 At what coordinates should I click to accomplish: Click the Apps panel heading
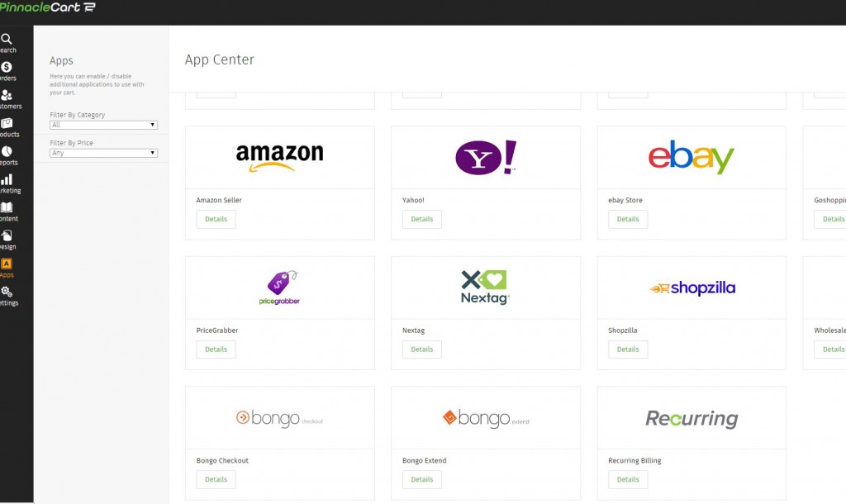click(x=61, y=60)
